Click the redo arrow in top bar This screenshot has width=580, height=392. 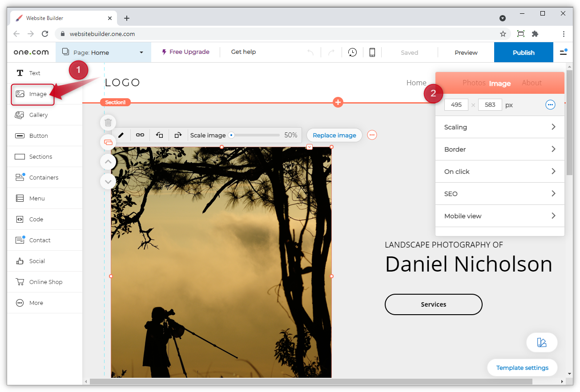point(331,52)
